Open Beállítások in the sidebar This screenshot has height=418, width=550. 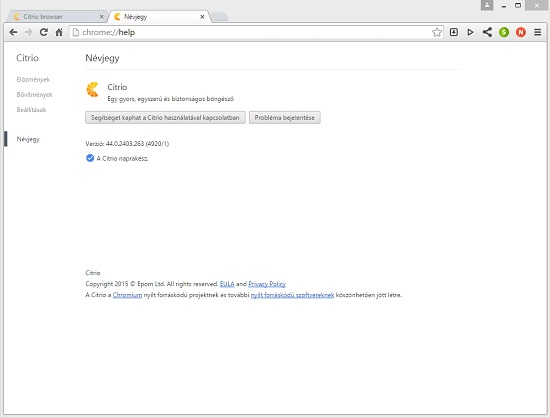coord(31,110)
